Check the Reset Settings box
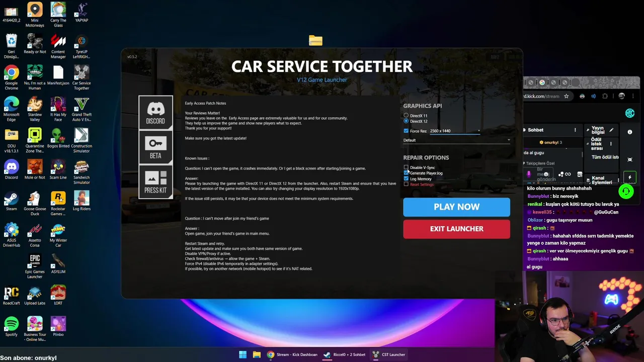 click(406, 185)
